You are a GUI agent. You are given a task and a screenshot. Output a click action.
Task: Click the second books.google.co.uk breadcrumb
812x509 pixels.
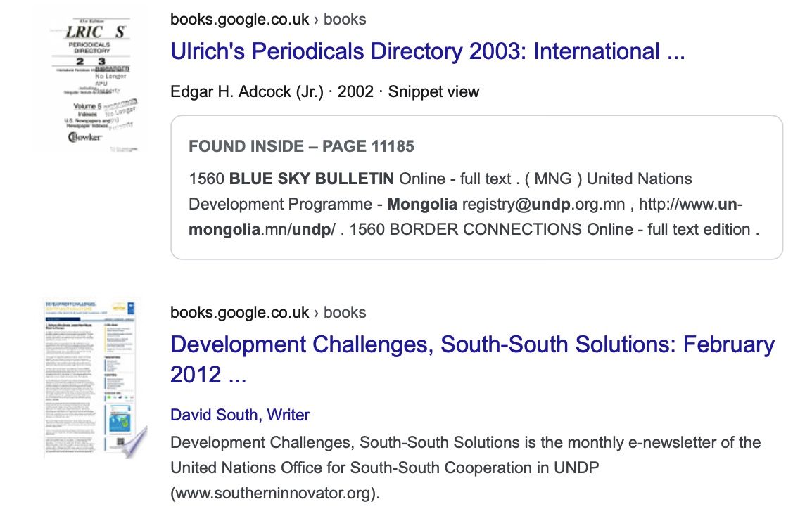click(239, 313)
